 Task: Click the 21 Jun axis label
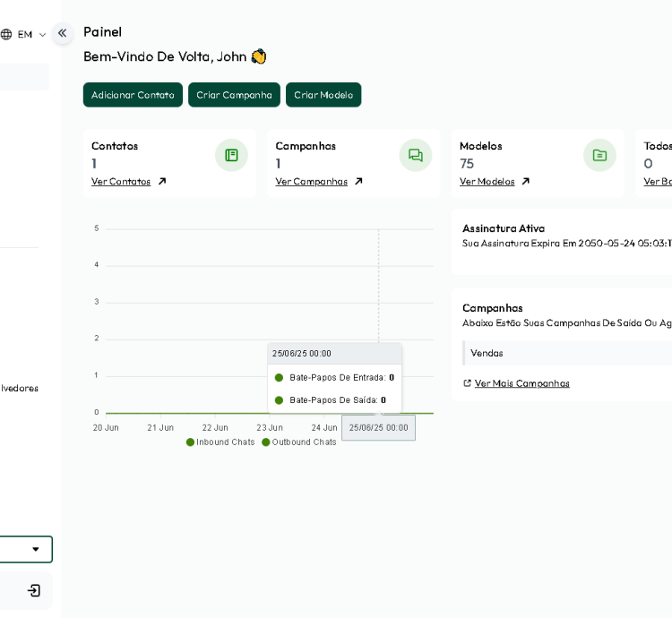(160, 427)
